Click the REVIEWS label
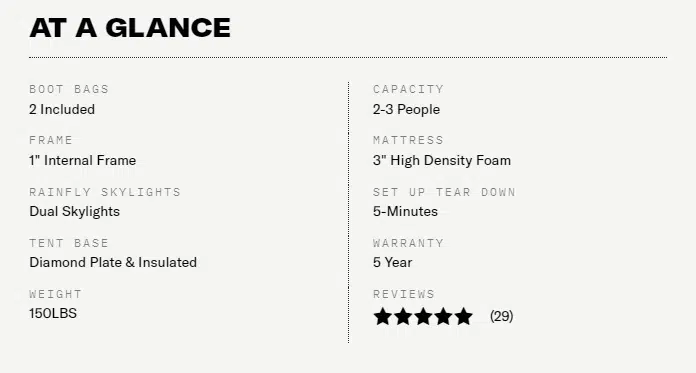 pos(403,294)
